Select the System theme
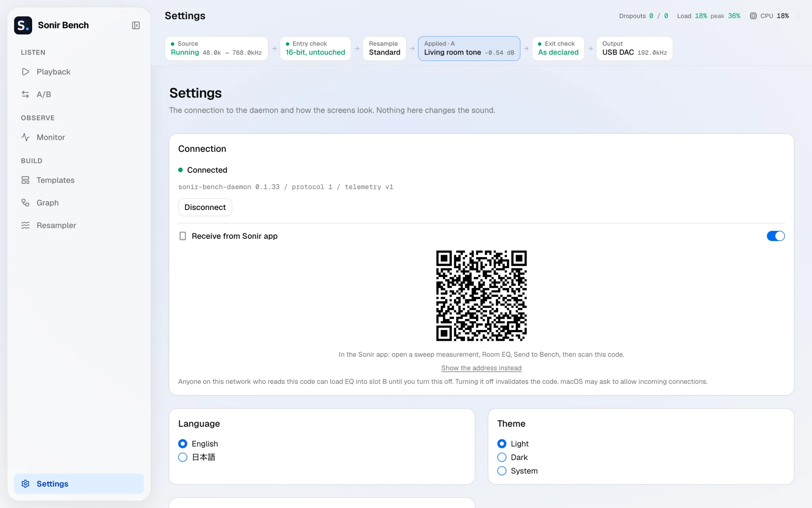This screenshot has width=812, height=508. coord(518,471)
